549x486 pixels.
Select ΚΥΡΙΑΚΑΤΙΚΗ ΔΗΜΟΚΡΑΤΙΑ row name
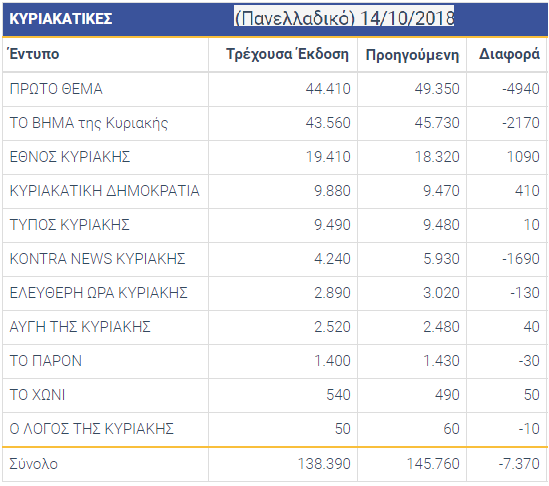[104, 190]
